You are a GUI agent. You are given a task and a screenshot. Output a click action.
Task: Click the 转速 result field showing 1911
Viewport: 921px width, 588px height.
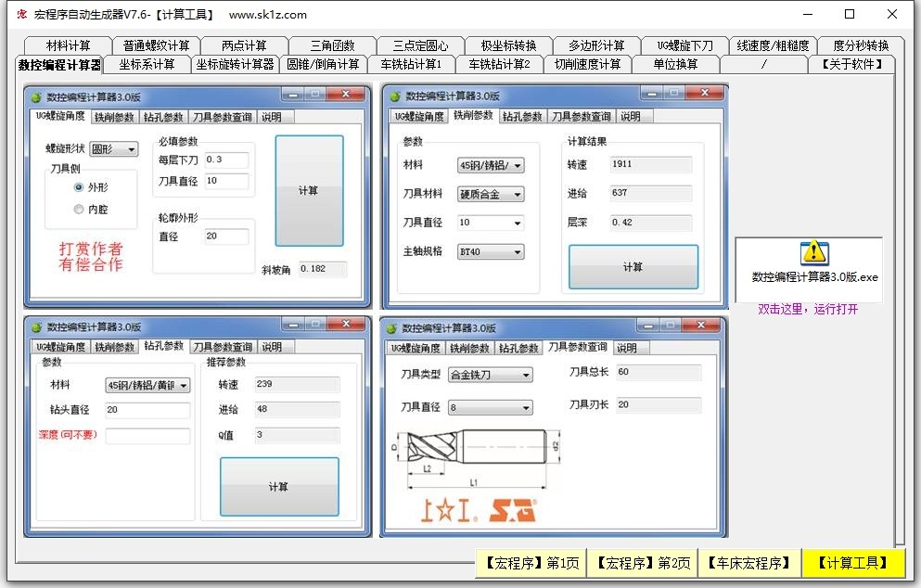(x=651, y=164)
